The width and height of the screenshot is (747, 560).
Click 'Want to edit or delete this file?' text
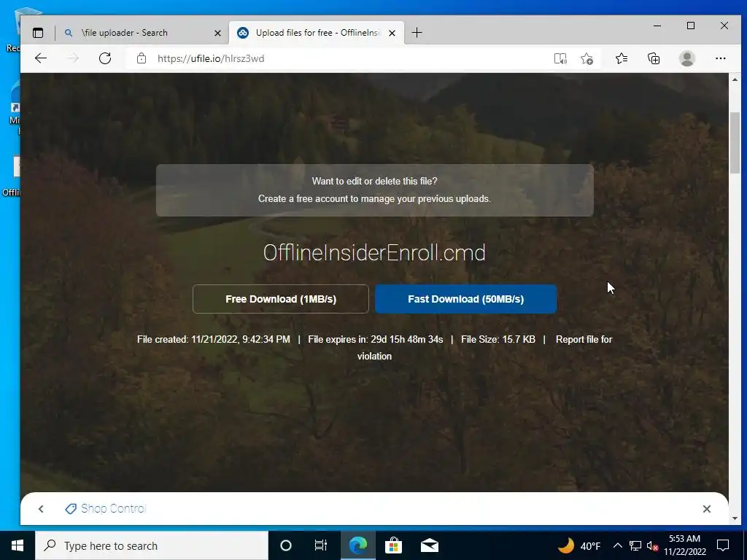[374, 181]
